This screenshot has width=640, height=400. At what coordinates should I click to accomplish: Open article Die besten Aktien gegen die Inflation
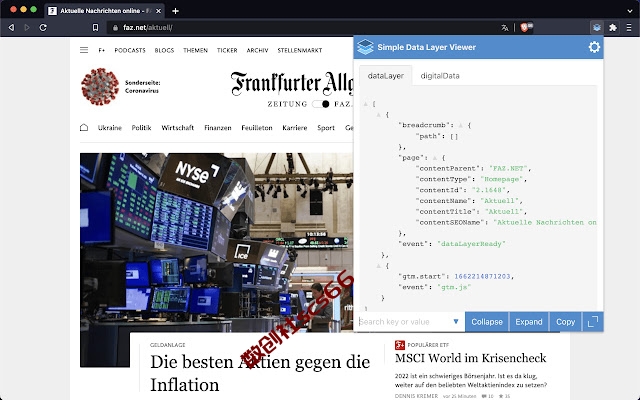point(260,373)
